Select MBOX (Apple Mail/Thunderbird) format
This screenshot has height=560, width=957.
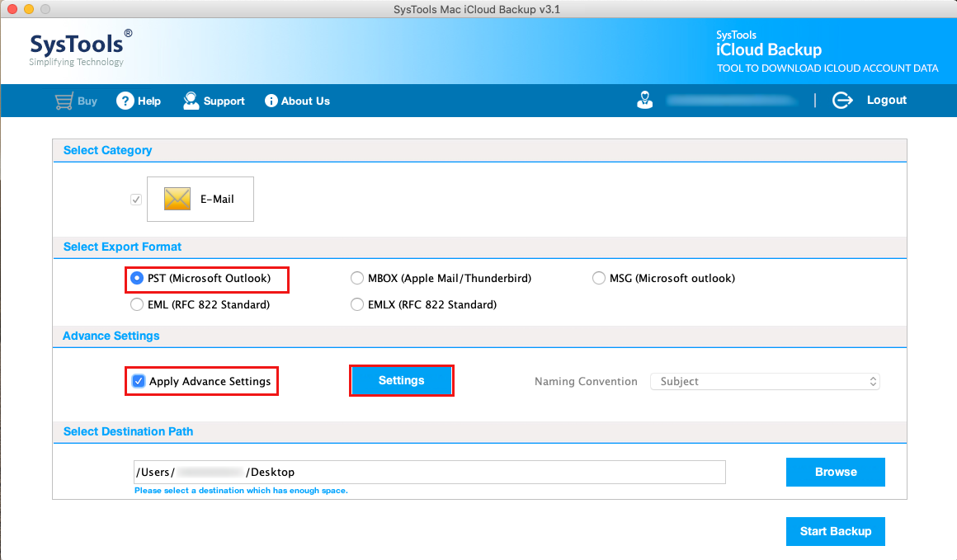[357, 278]
